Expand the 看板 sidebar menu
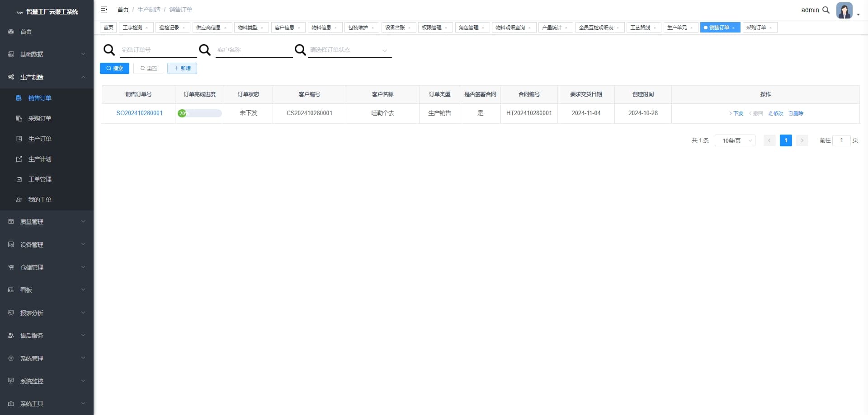 [47, 290]
